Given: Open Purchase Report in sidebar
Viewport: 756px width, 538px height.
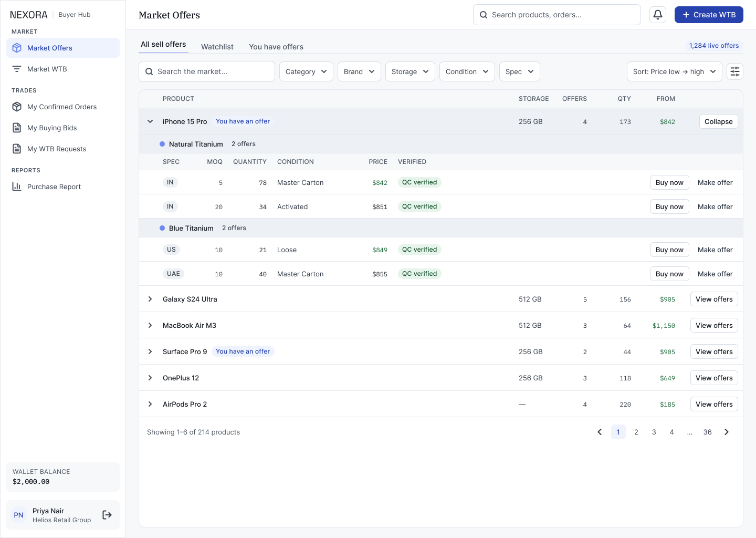Looking at the screenshot, I should click(63, 187).
